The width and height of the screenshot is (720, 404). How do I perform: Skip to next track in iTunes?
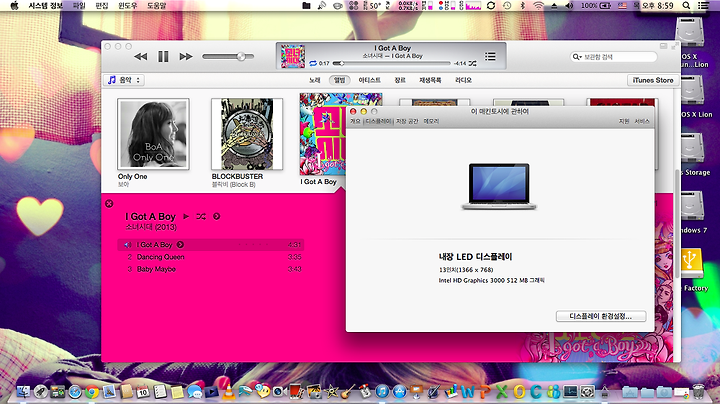186,56
